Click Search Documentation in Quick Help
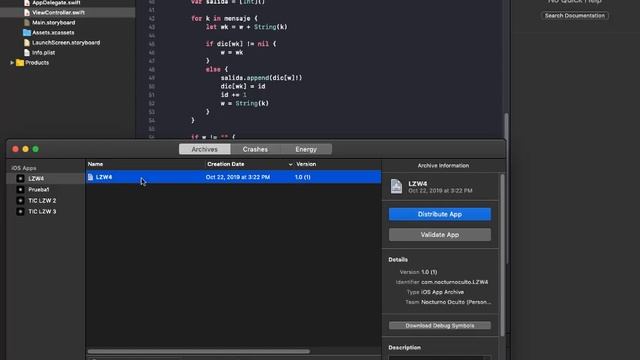 coord(575,16)
